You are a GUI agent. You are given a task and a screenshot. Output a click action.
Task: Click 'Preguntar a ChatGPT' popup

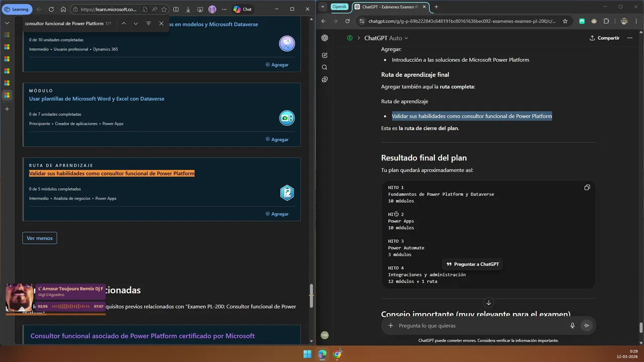(472, 264)
